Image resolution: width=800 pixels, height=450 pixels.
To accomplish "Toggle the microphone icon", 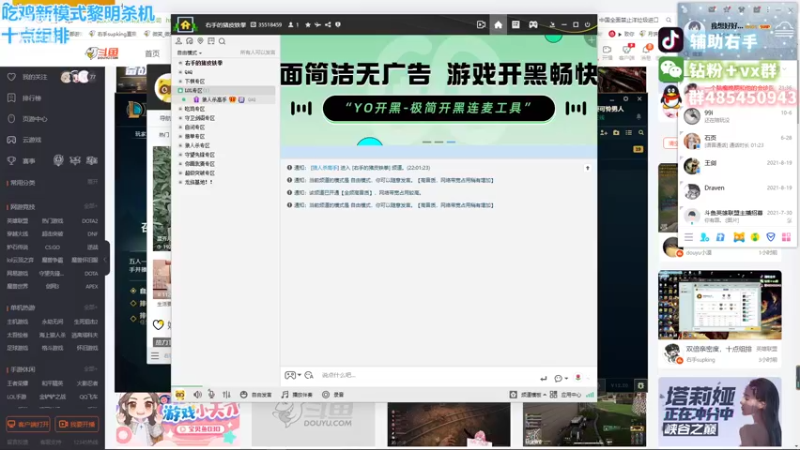I will [x=211, y=394].
